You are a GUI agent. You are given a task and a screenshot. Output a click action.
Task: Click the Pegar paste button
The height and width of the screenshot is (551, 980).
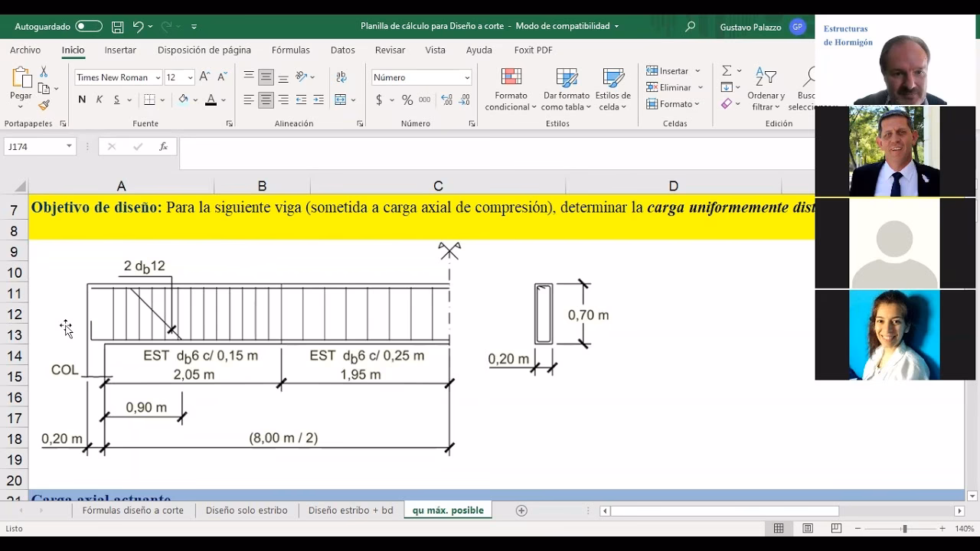coord(21,86)
